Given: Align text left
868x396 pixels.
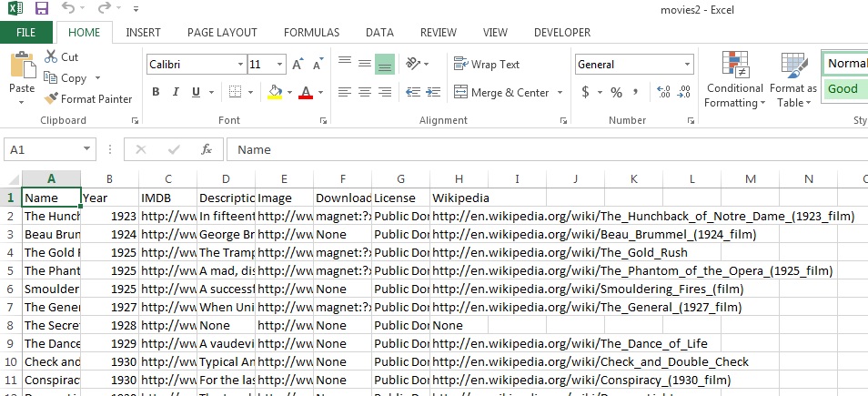Looking at the screenshot, I should pyautogui.click(x=345, y=92).
